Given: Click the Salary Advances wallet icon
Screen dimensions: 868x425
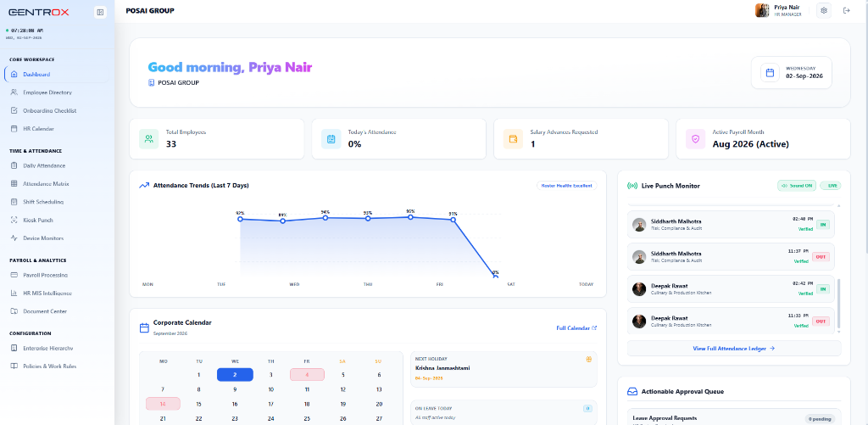Looking at the screenshot, I should click(513, 139).
